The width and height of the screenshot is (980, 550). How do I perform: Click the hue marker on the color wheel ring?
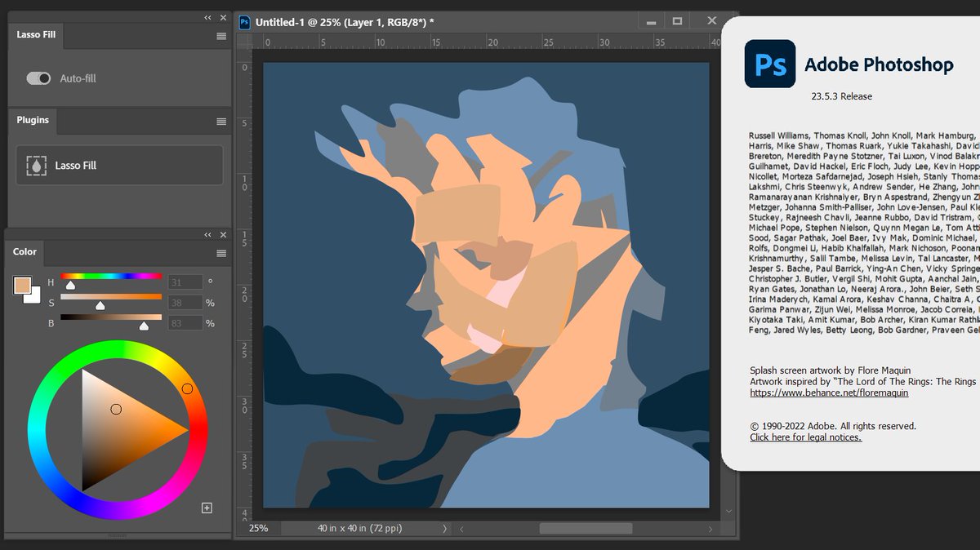tap(187, 388)
